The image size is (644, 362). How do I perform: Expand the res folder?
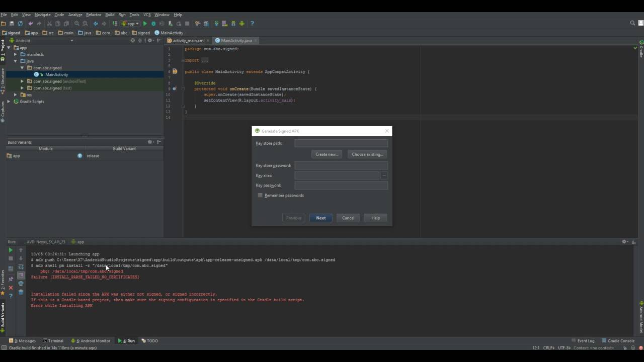pos(16,95)
